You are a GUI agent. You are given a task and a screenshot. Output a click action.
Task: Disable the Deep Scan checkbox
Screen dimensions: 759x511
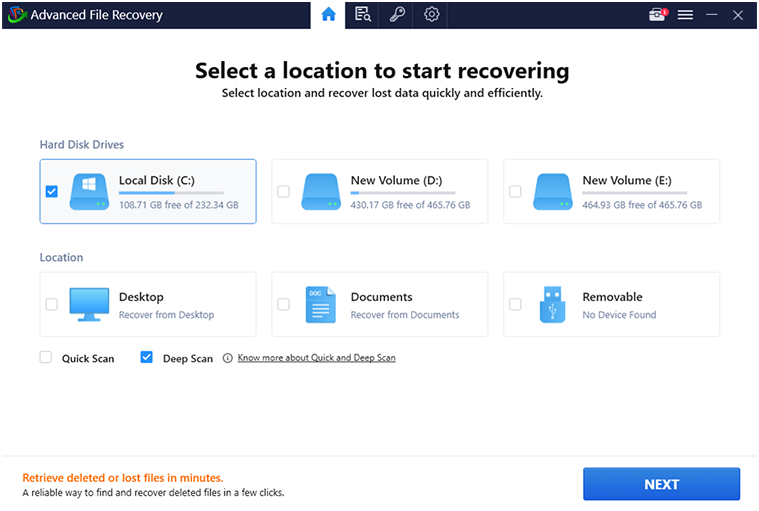(x=146, y=358)
